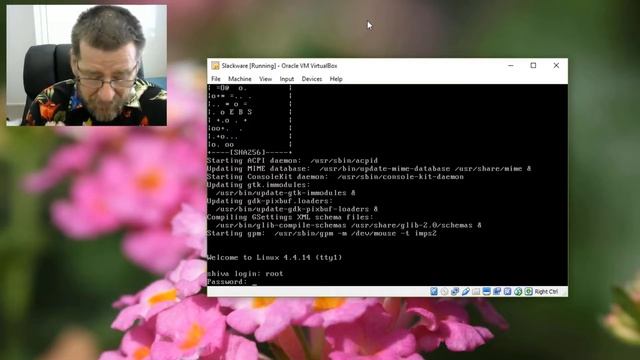Click the '[SHA256]' key art footer text
640x360 pixels.
[x=247, y=152]
